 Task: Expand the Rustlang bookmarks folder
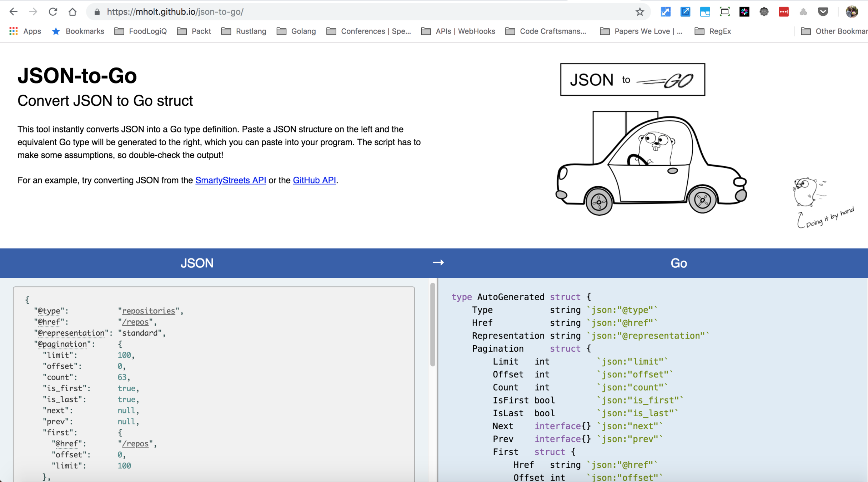pos(244,31)
